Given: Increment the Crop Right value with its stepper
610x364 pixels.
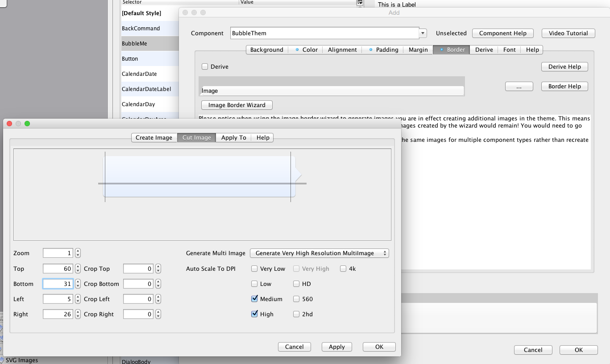Looking at the screenshot, I should (x=158, y=312).
